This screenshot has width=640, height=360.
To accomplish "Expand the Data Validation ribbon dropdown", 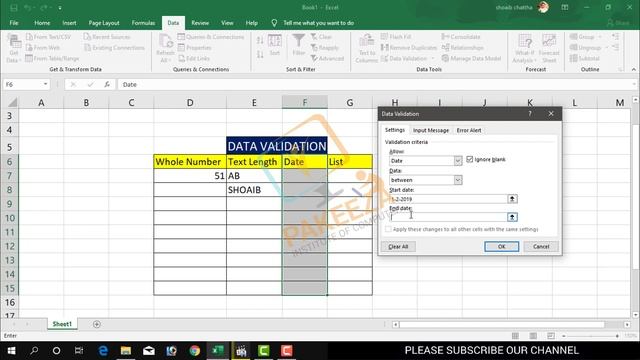I will point(433,58).
